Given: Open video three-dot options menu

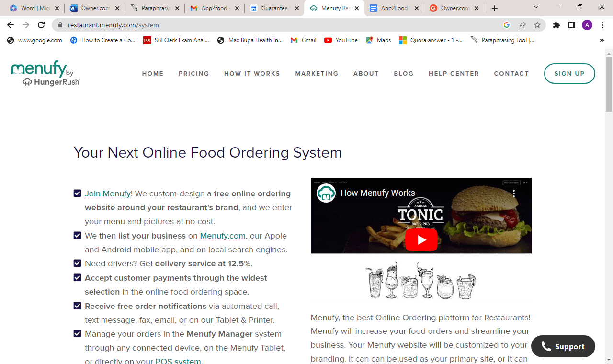Looking at the screenshot, I should click(514, 193).
